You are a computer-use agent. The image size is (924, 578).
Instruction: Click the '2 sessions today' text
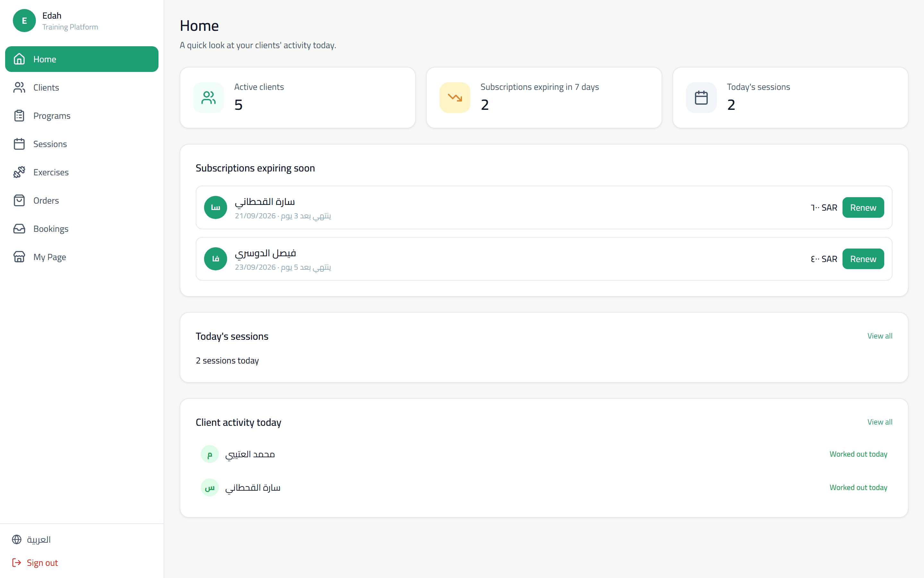point(227,361)
